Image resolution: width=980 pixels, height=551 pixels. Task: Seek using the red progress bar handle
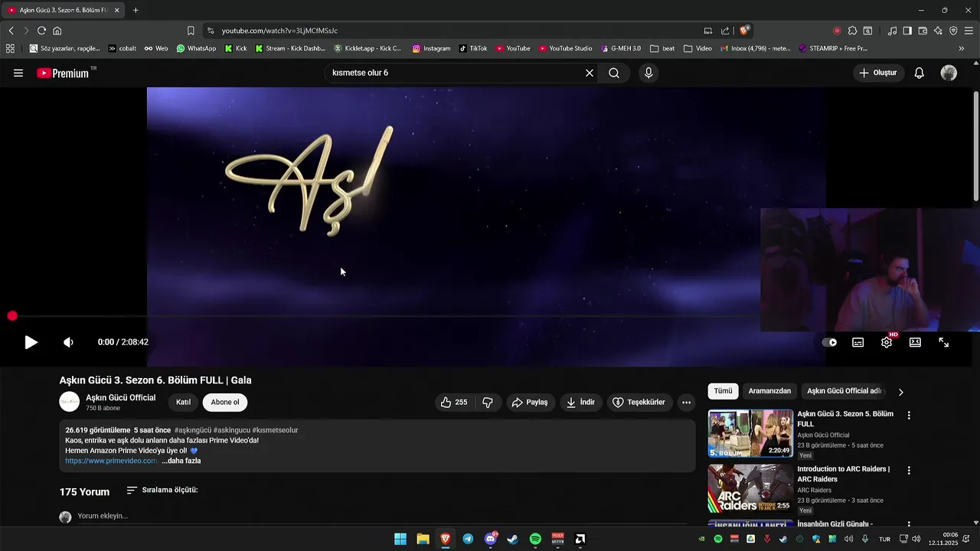click(12, 316)
